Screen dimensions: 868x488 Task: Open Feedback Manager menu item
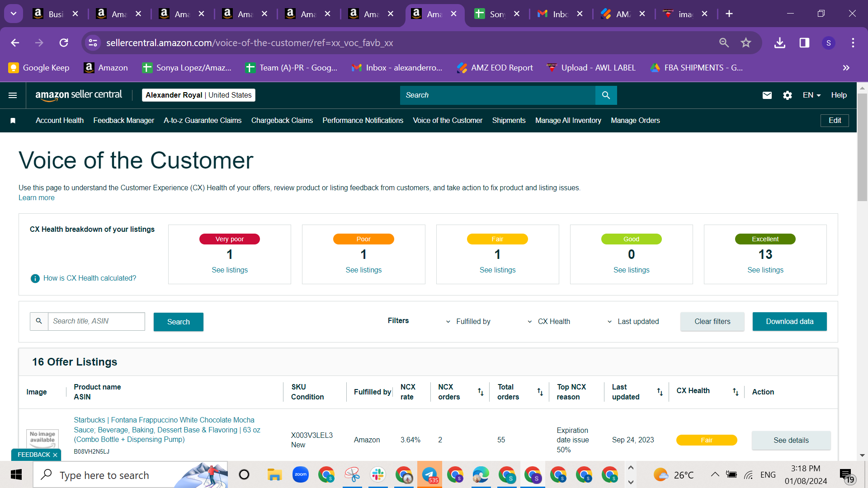pos(124,121)
